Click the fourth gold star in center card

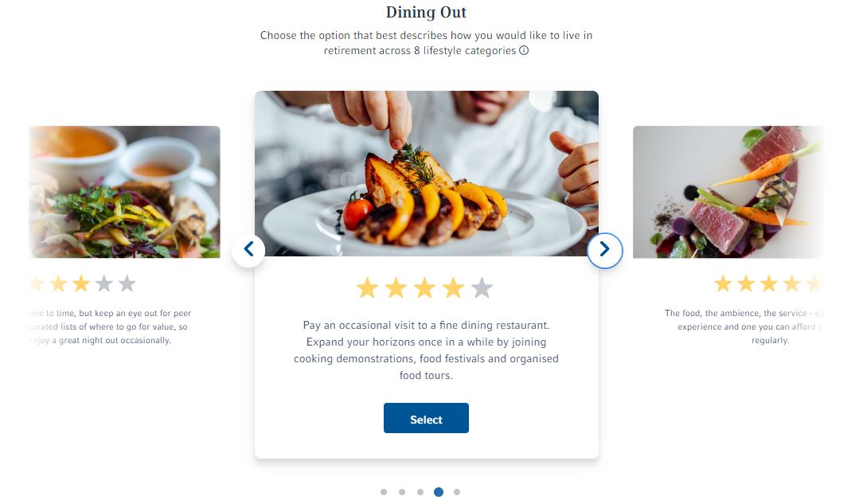[453, 287]
